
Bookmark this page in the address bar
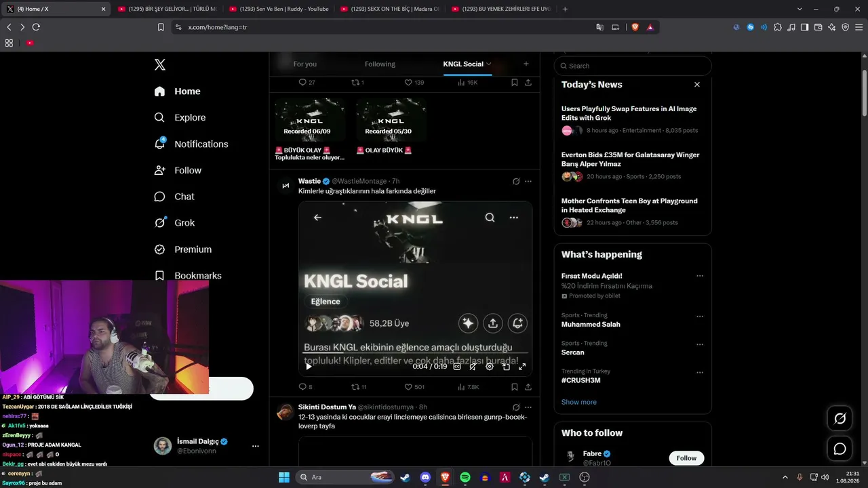(161, 27)
